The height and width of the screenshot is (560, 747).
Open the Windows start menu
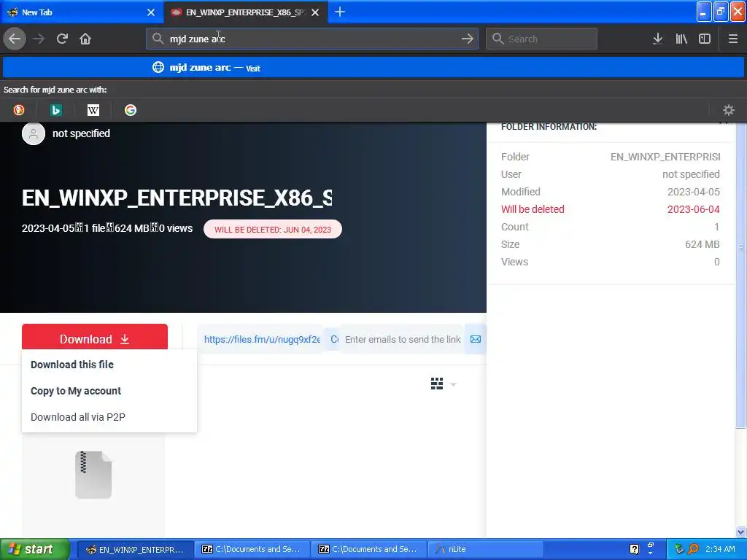[34, 549]
